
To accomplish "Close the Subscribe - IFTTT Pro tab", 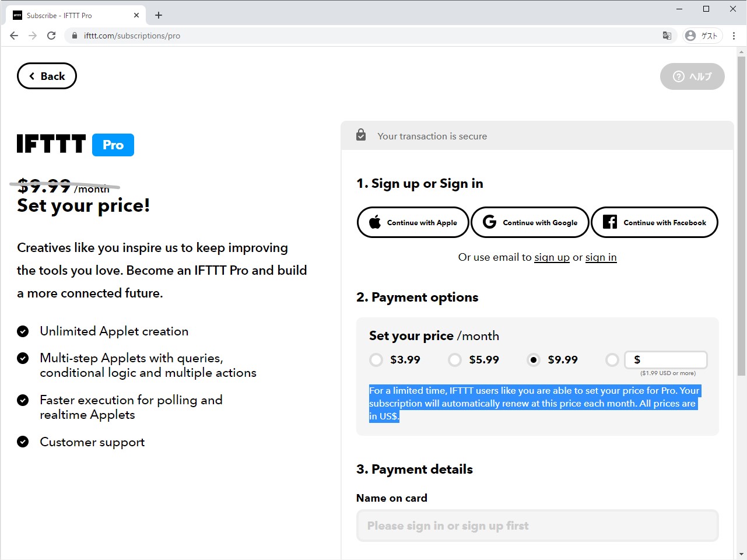I will point(136,15).
